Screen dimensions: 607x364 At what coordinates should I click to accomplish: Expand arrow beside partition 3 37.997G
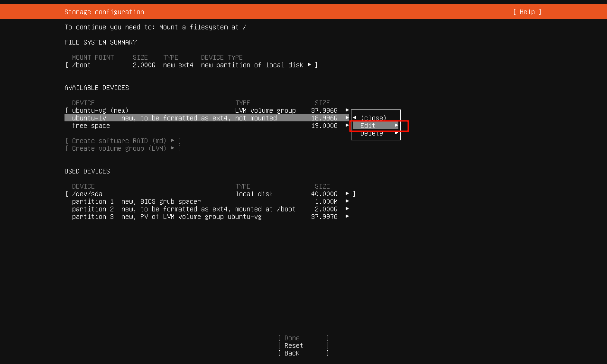347,216
